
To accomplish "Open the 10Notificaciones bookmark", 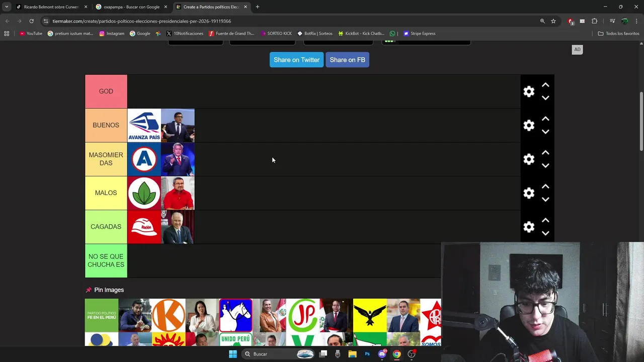I will pos(185,34).
